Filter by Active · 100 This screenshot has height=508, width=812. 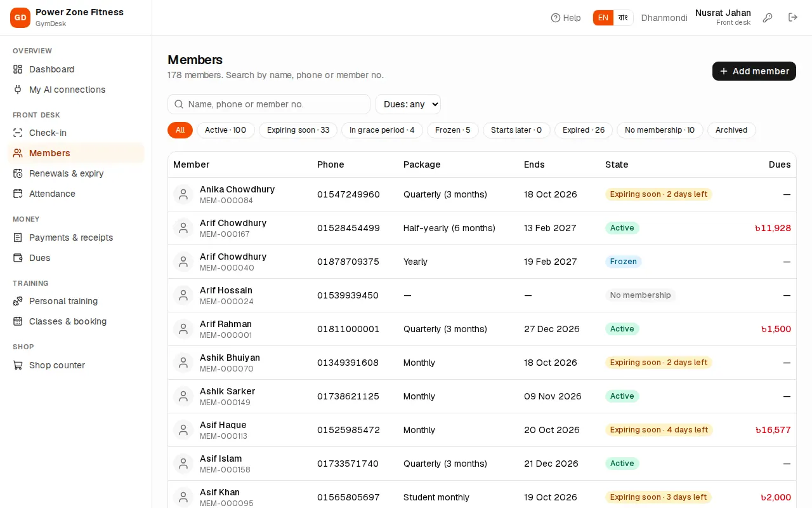click(226, 130)
